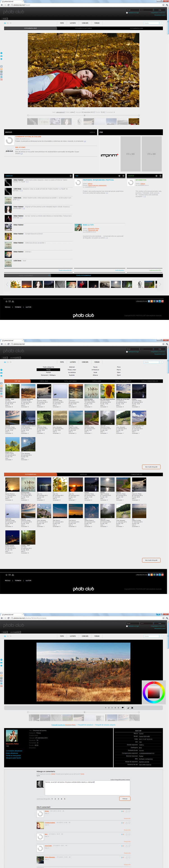Expand the 'Propuneri' topic via its [...] link
Screen dimensions: 169x868
[107, 193]
